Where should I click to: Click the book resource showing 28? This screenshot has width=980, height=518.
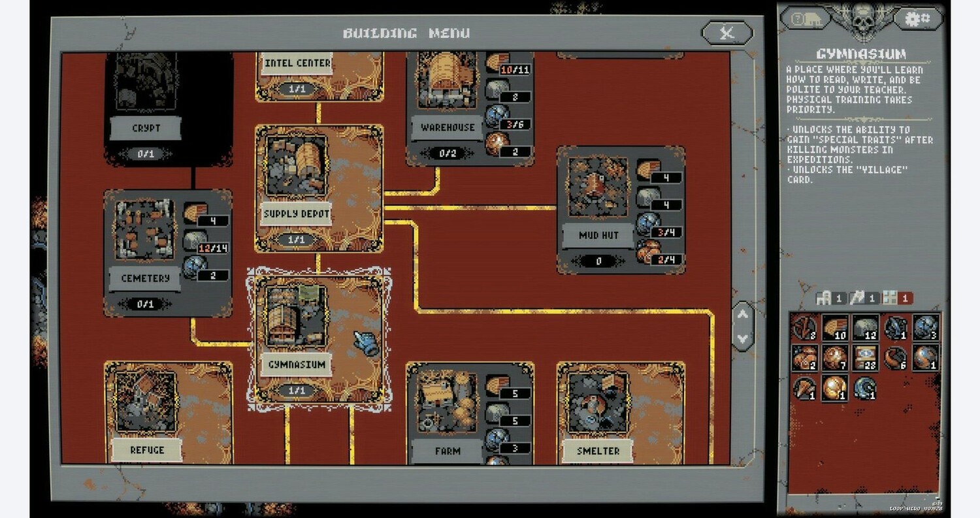click(x=865, y=358)
